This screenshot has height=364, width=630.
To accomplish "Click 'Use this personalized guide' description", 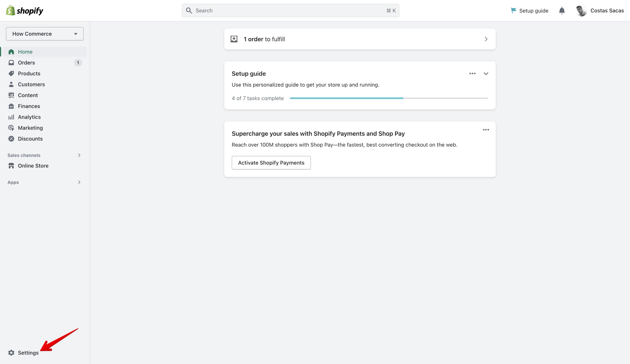I will (305, 85).
